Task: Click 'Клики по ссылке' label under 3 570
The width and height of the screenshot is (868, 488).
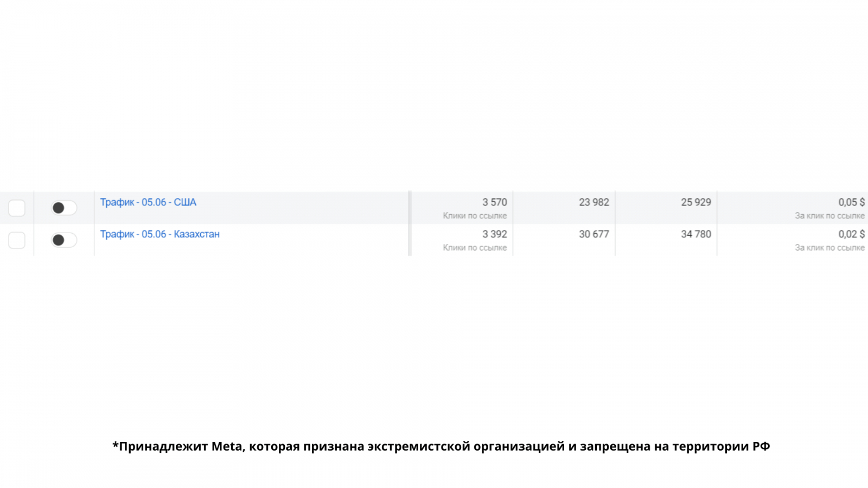Action: pyautogui.click(x=475, y=216)
